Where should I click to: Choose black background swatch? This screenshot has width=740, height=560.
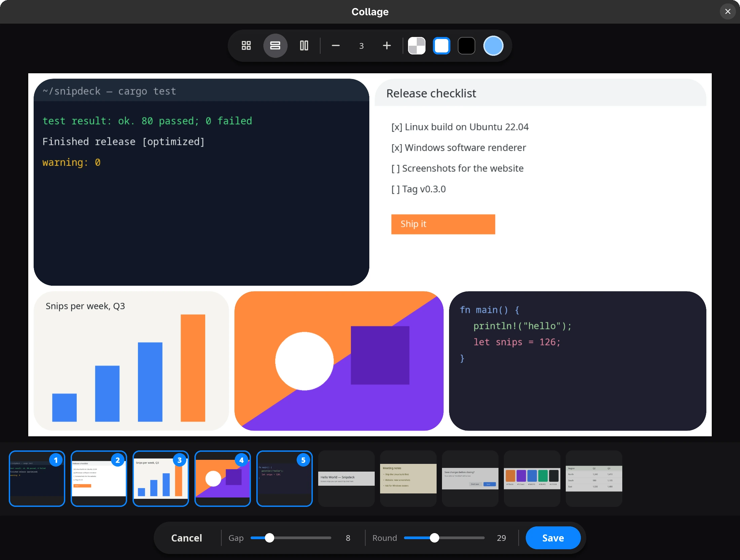(x=467, y=46)
